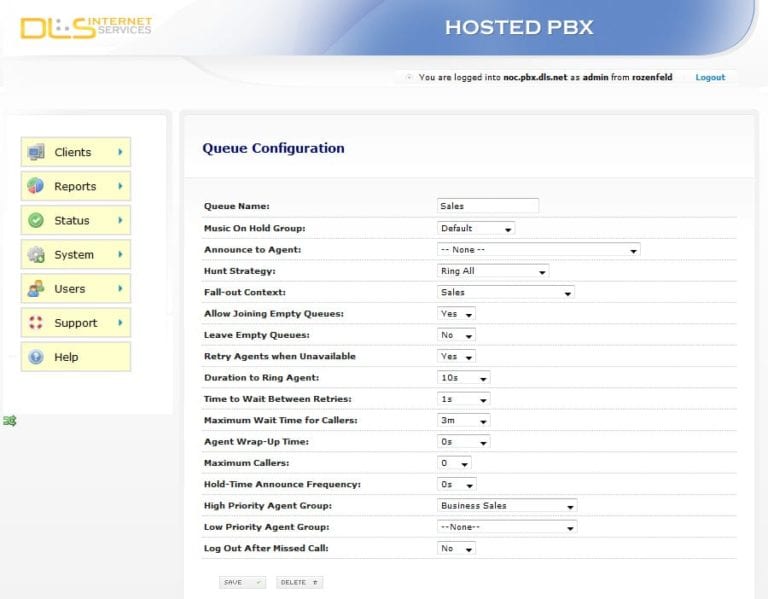Expand the Announce to Agent dropdown
The width and height of the screenshot is (768, 599).
click(538, 250)
